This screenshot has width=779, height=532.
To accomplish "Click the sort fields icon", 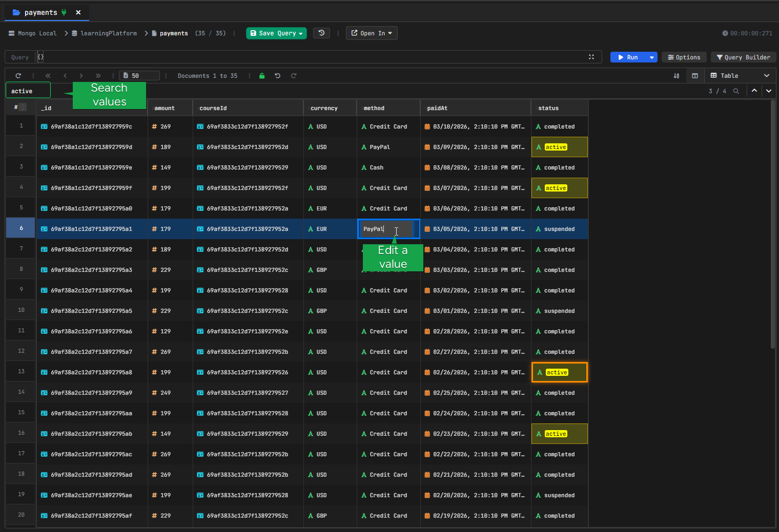I will tap(676, 76).
